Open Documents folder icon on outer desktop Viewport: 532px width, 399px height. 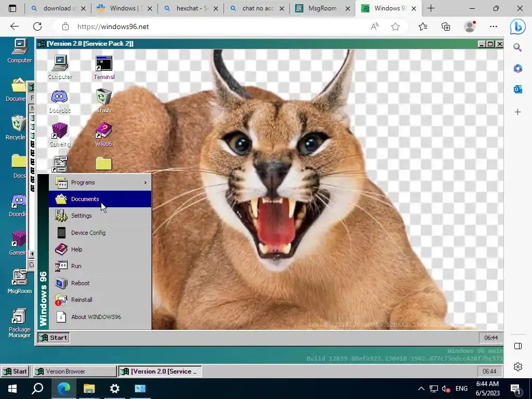point(17,89)
